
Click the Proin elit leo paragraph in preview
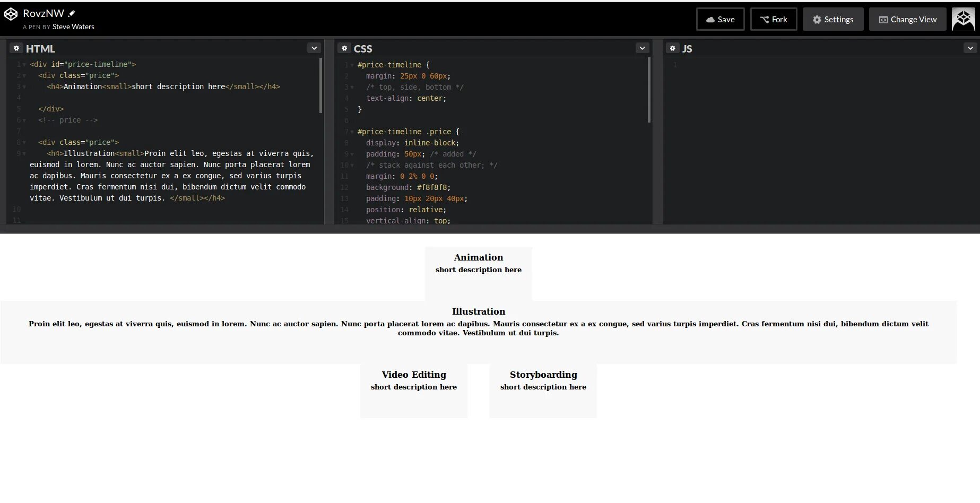479,328
